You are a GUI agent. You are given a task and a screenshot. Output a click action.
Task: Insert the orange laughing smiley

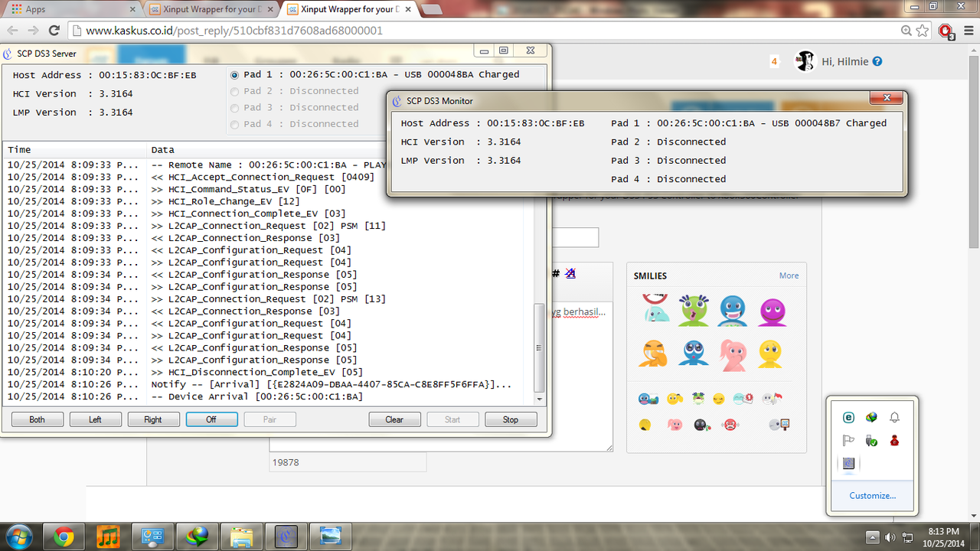click(x=654, y=353)
